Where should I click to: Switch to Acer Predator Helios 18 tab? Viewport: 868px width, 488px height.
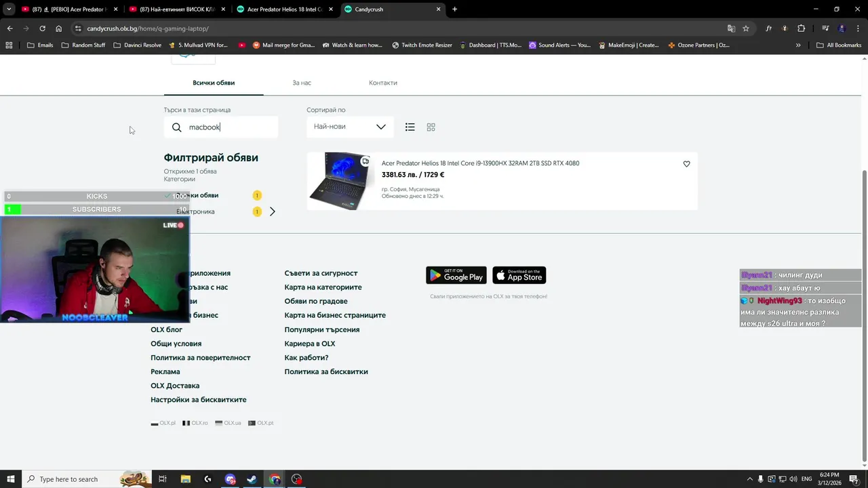point(285,9)
